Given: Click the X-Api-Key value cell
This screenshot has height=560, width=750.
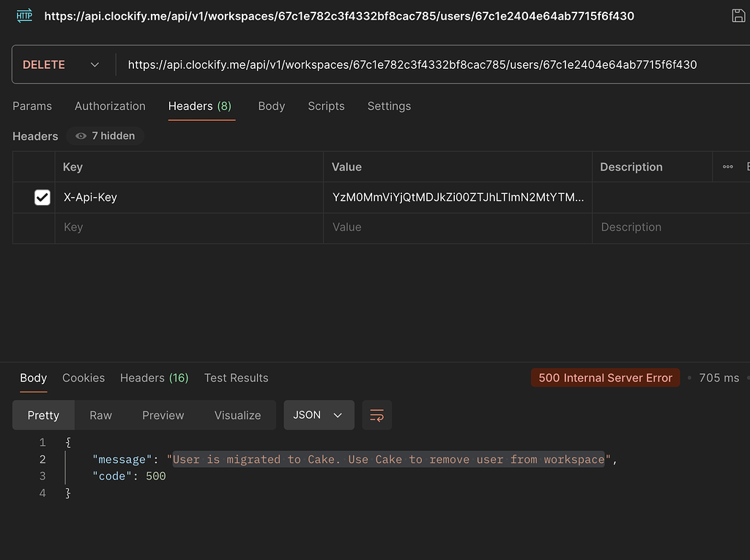Looking at the screenshot, I should coord(458,197).
